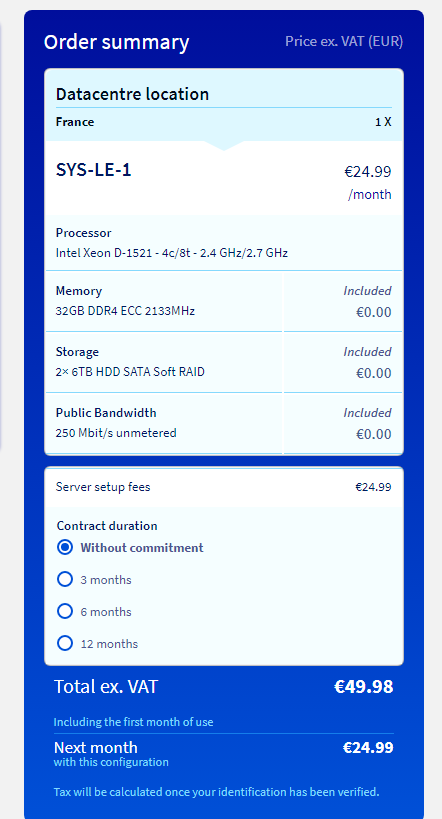The image size is (442, 819).
Task: Click the SYS-LE-1 server name
Action: tap(94, 169)
